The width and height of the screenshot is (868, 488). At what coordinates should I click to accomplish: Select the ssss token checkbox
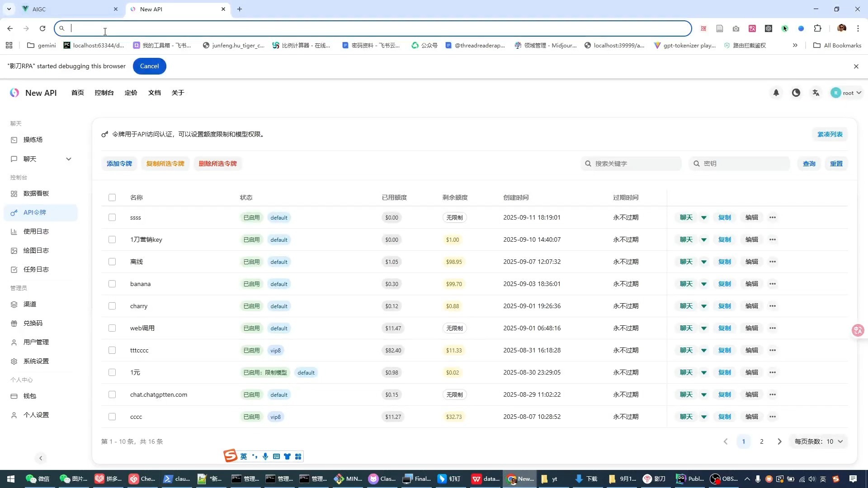tap(112, 217)
